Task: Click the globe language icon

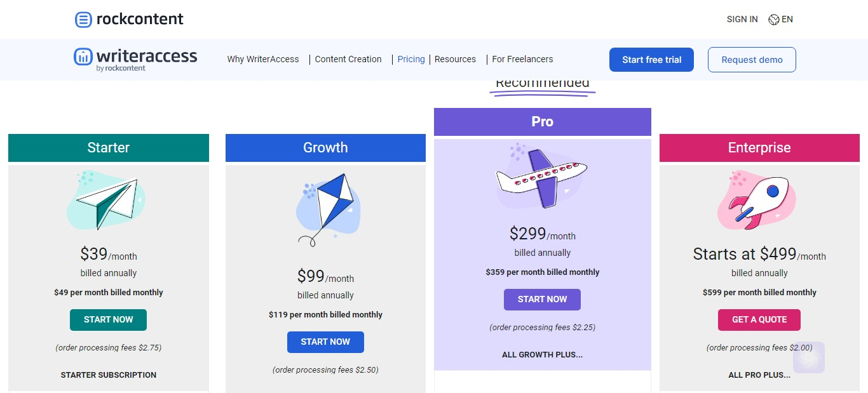Action: 773,20
